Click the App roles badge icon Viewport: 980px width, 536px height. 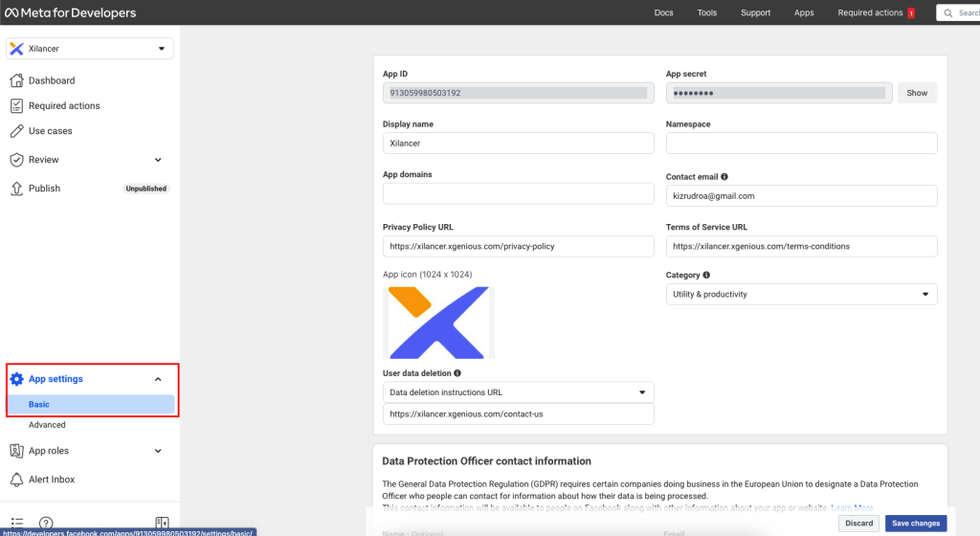[x=17, y=451]
